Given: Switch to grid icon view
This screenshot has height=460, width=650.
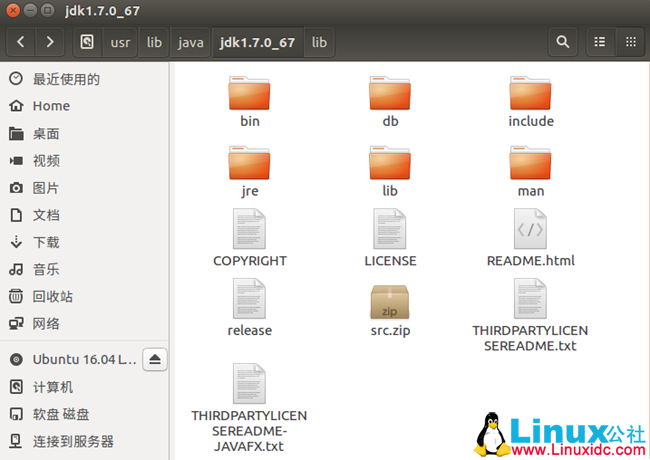Looking at the screenshot, I should (631, 42).
